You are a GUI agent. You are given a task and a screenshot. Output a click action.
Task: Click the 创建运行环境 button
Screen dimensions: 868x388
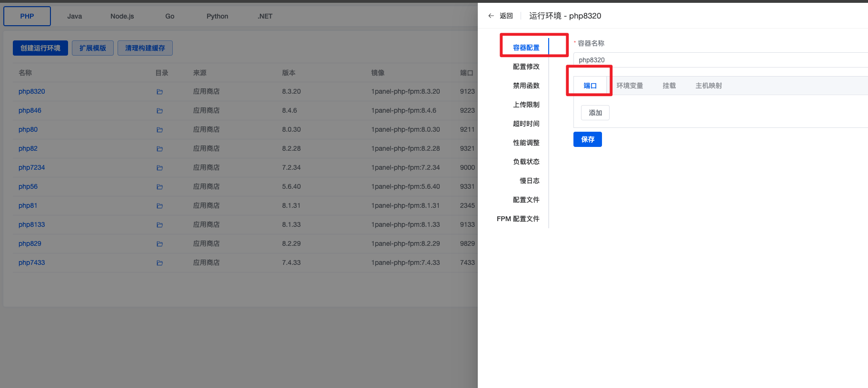coord(40,48)
